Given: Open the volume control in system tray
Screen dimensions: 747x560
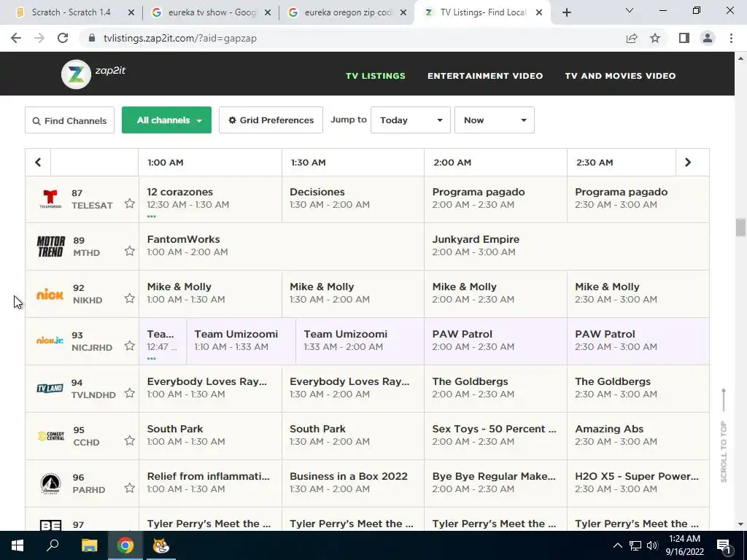Looking at the screenshot, I should point(652,545).
